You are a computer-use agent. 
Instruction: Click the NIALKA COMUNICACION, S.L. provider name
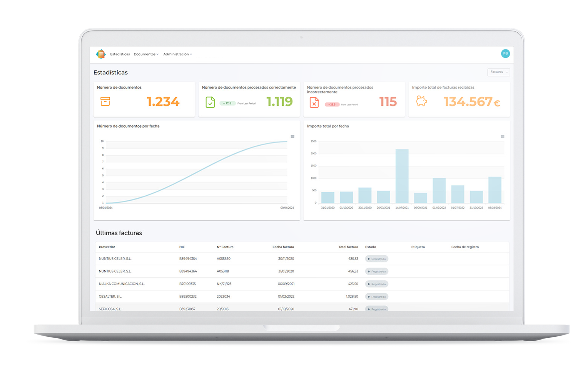[122, 284]
